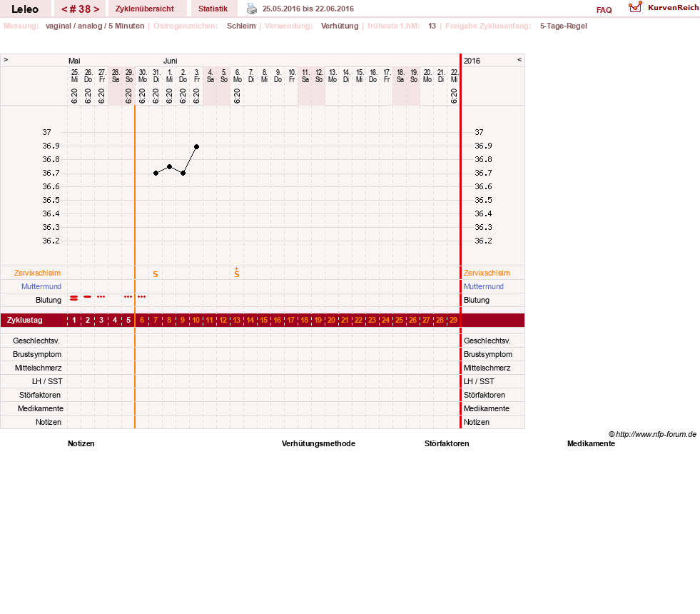Image resolution: width=700 pixels, height=614 pixels.
Task: Click the temperature point on cycle day 8
Action: pos(169,166)
